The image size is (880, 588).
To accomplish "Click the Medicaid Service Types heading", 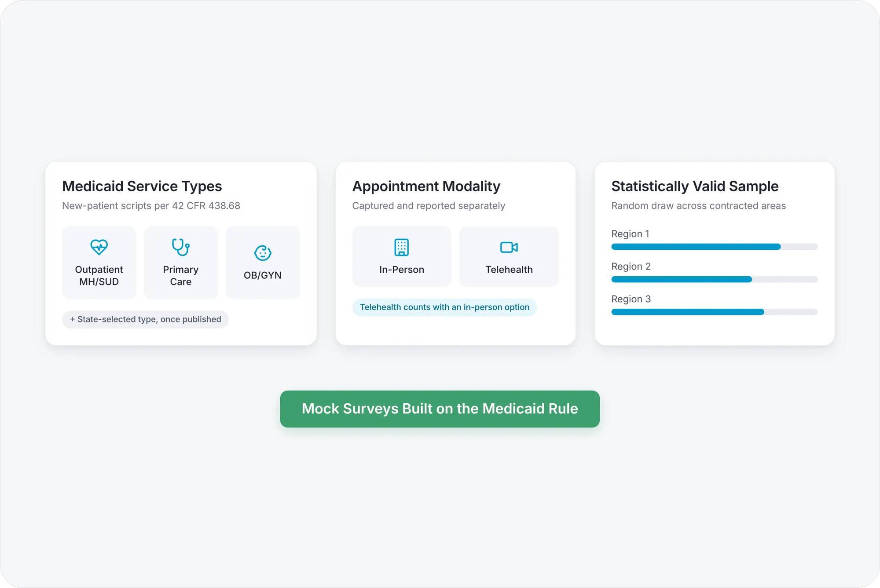I will (142, 186).
